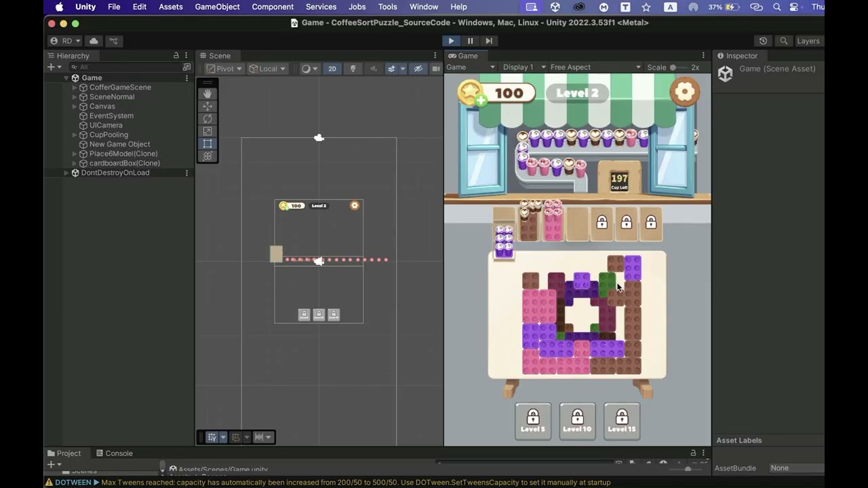The image size is (868, 488).
Task: Open the Undo History button
Action: [x=763, y=41]
